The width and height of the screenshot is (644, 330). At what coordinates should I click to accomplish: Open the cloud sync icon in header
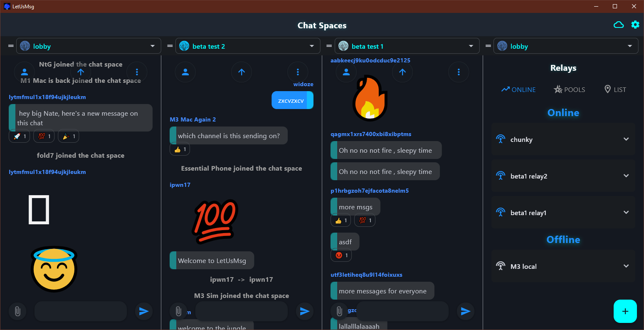pos(619,25)
